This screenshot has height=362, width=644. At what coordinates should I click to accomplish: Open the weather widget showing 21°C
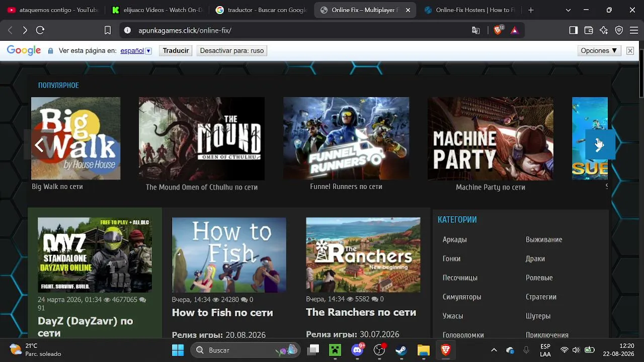[35, 350]
